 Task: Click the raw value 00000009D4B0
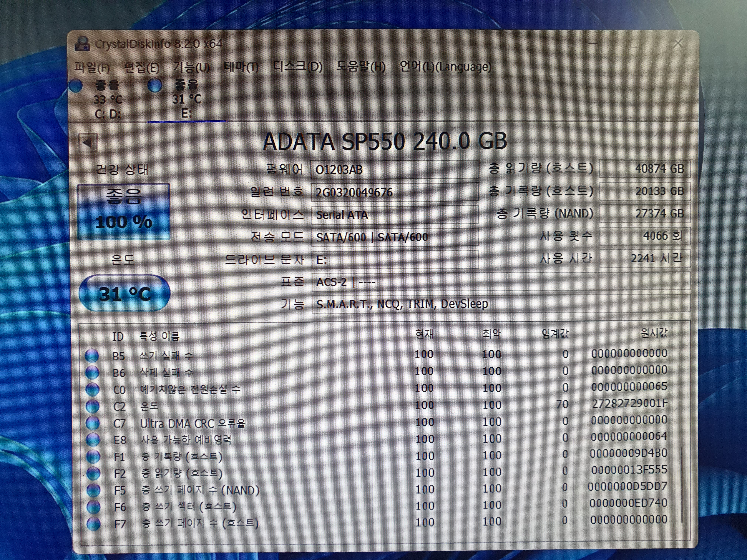click(x=628, y=453)
